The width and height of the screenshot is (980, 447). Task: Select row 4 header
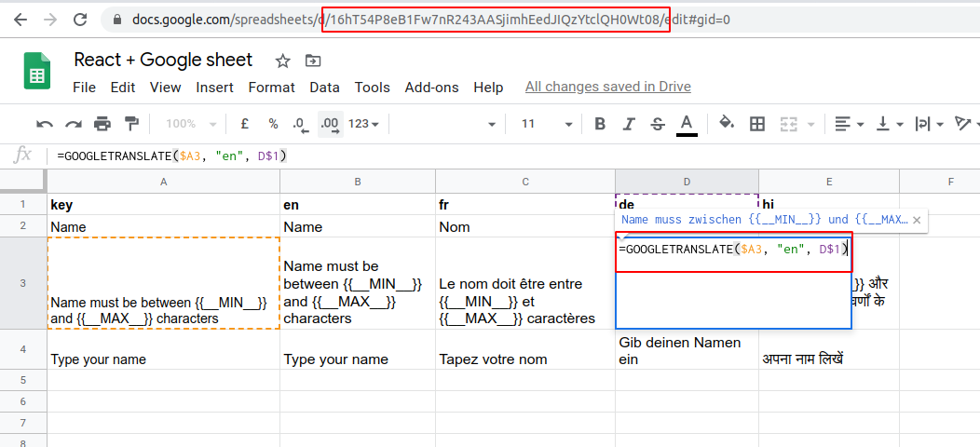click(x=23, y=349)
